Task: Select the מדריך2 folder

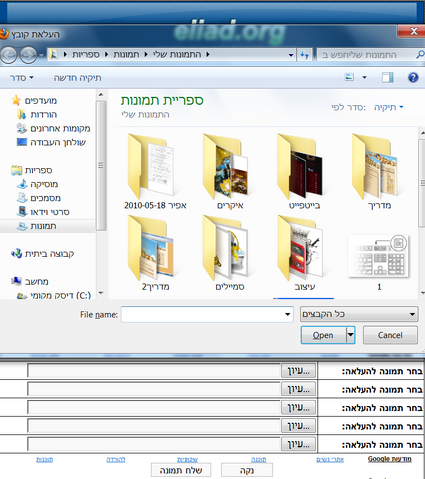Action: 155,253
